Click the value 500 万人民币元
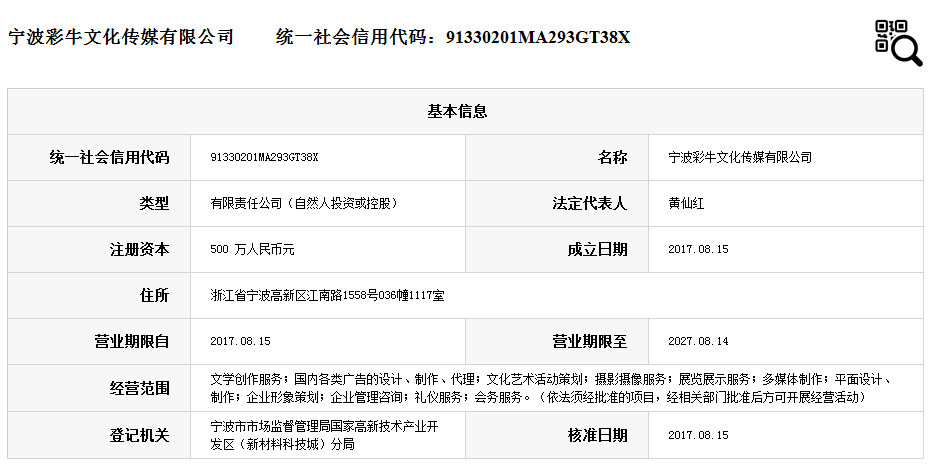 (x=252, y=250)
